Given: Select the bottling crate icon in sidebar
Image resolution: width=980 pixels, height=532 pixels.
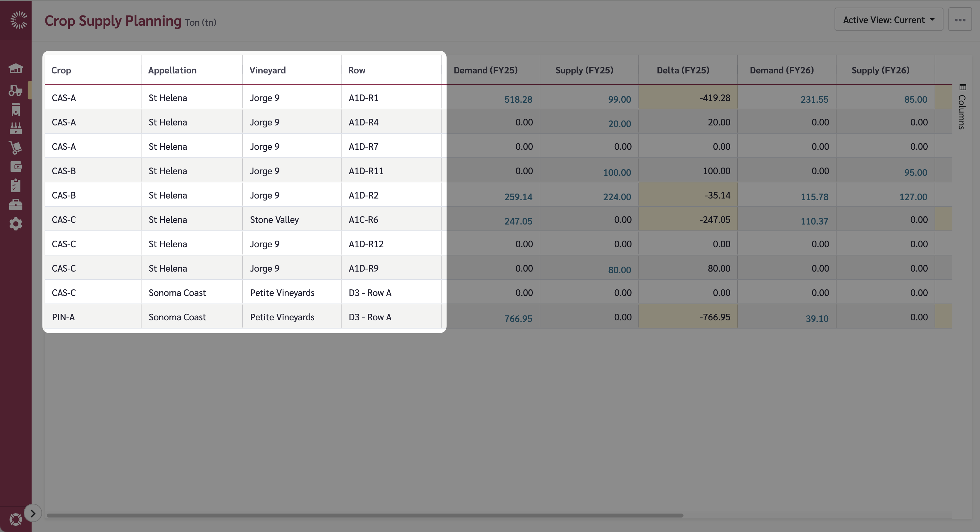Looking at the screenshot, I should tap(15, 128).
